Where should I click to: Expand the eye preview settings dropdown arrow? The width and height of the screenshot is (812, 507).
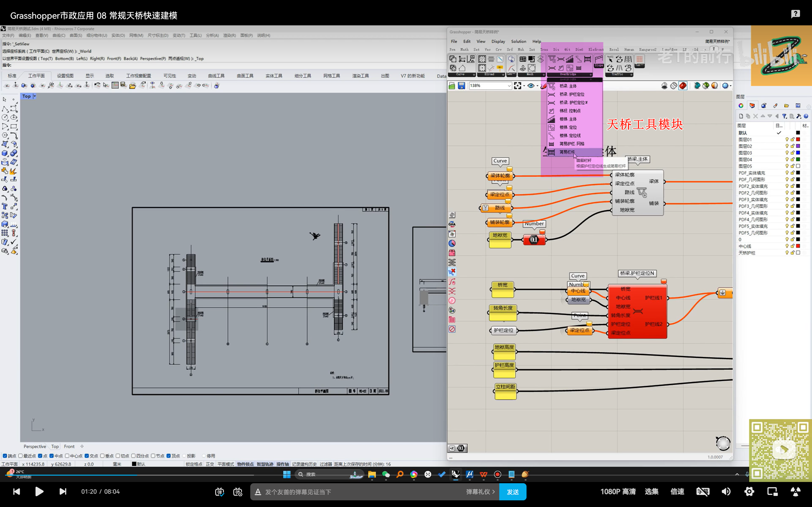pyautogui.click(x=537, y=86)
